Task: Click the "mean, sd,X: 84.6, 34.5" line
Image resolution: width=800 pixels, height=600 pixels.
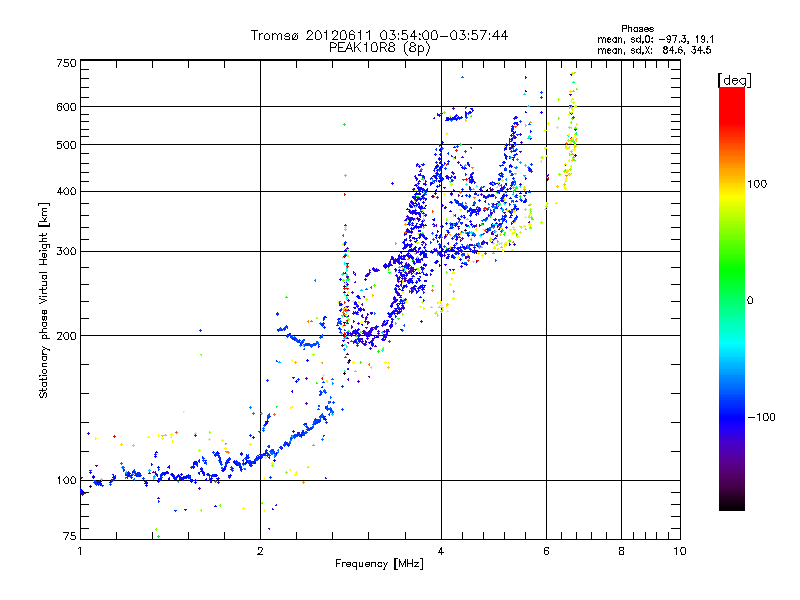Action: pyautogui.click(x=654, y=50)
